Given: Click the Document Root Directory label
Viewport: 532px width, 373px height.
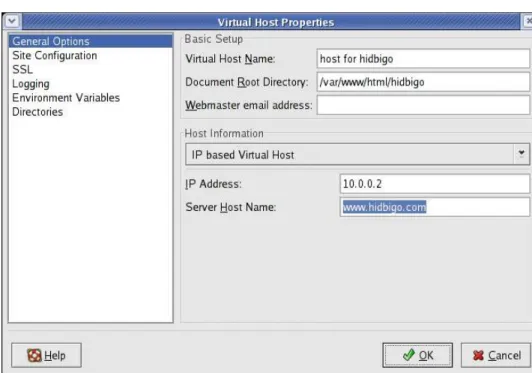Looking at the screenshot, I should [247, 82].
